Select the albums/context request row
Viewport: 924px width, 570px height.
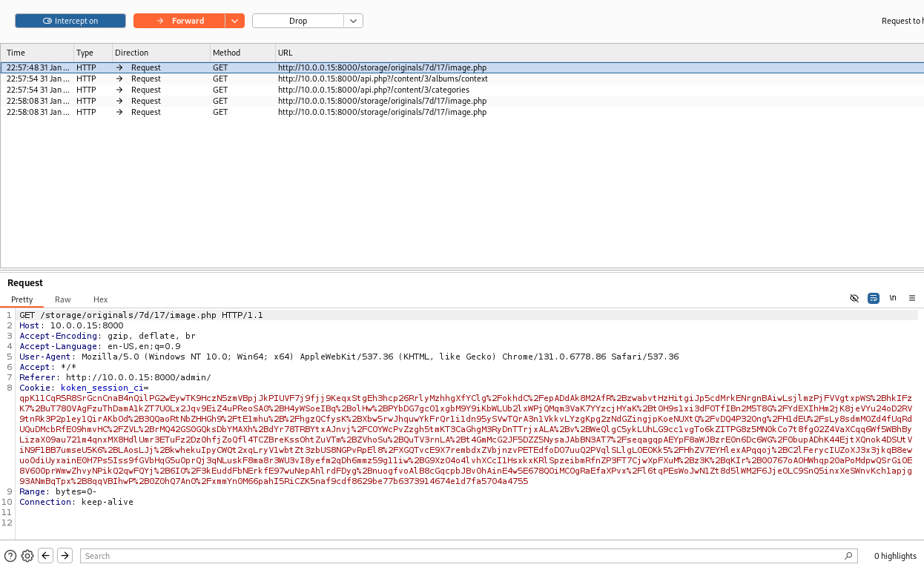pos(383,79)
